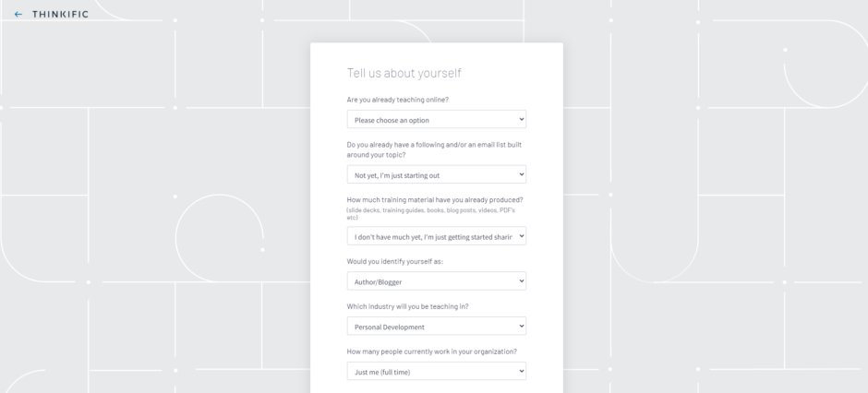Click 'Are you already teaching online?' label

click(397, 100)
